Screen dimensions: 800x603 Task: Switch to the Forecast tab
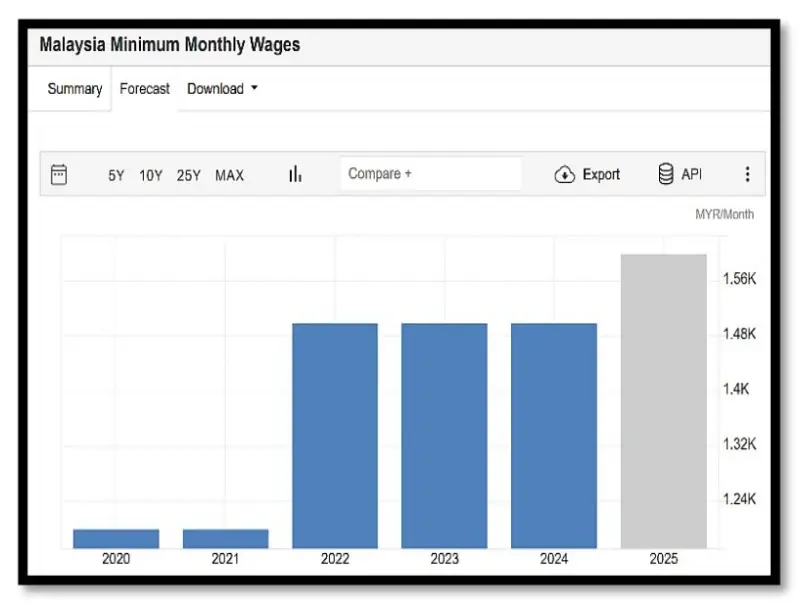point(144,89)
